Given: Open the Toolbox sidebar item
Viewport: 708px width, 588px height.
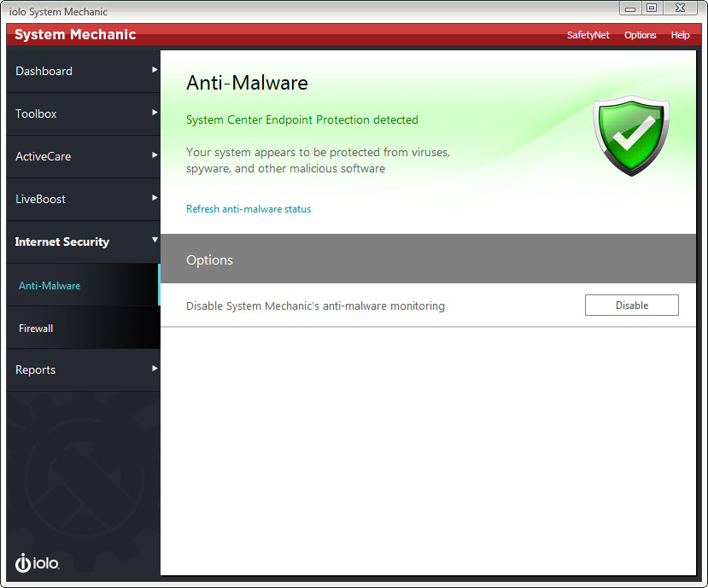Looking at the screenshot, I should pos(84,114).
